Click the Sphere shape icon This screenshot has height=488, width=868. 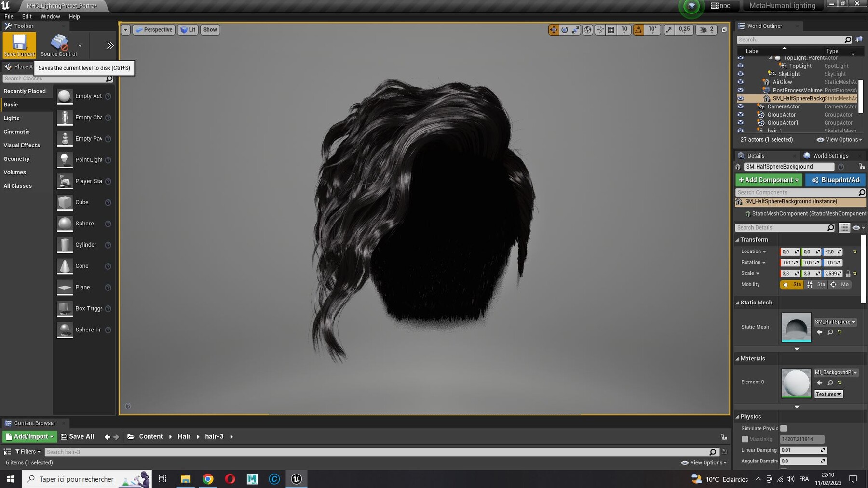[x=65, y=224]
